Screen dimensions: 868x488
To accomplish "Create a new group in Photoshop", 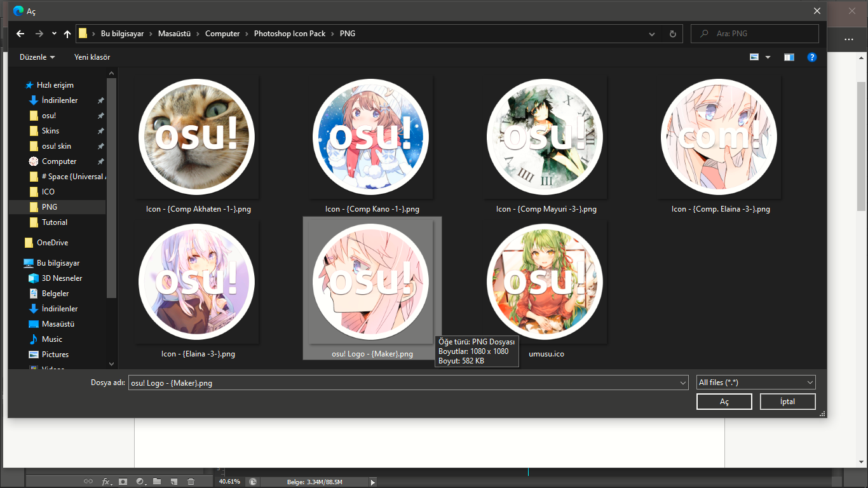I will click(x=157, y=482).
